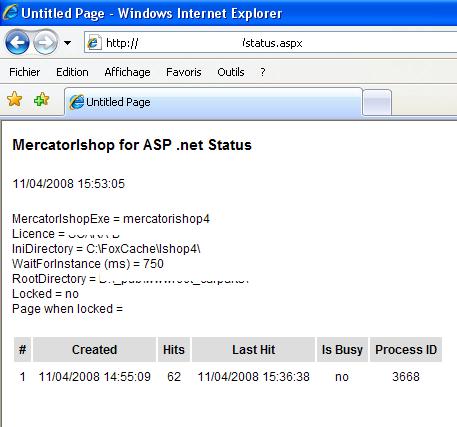Click Created value 11/04/2008 14:55:09
457x427 pixels.
95,377
